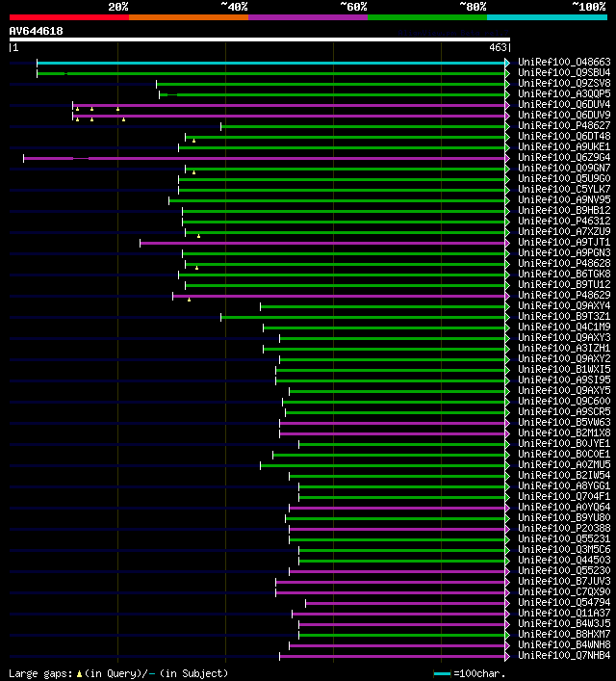Click the UniRef100_O48663 hit label
This screenshot has width=616, height=681.
[x=564, y=62]
